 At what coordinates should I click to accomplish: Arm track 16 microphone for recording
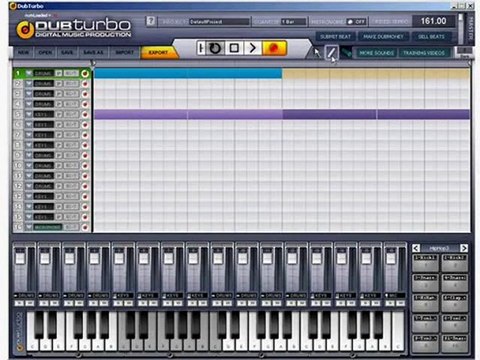(x=85, y=227)
